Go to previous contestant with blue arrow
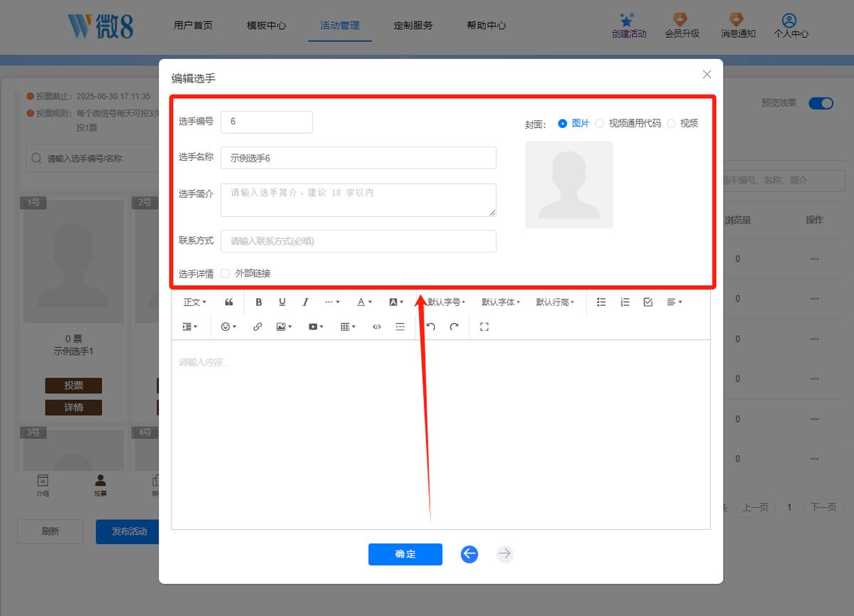 (x=469, y=554)
